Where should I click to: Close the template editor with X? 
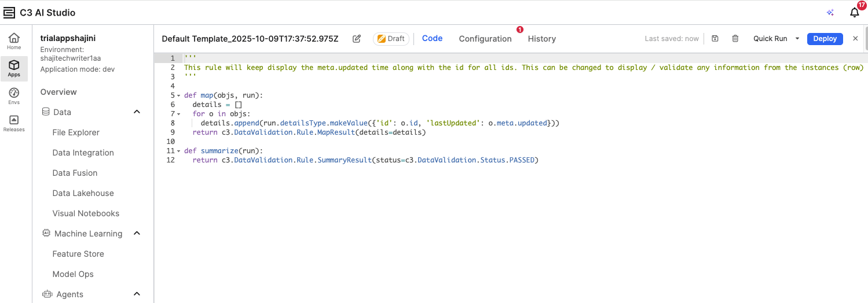(x=855, y=39)
